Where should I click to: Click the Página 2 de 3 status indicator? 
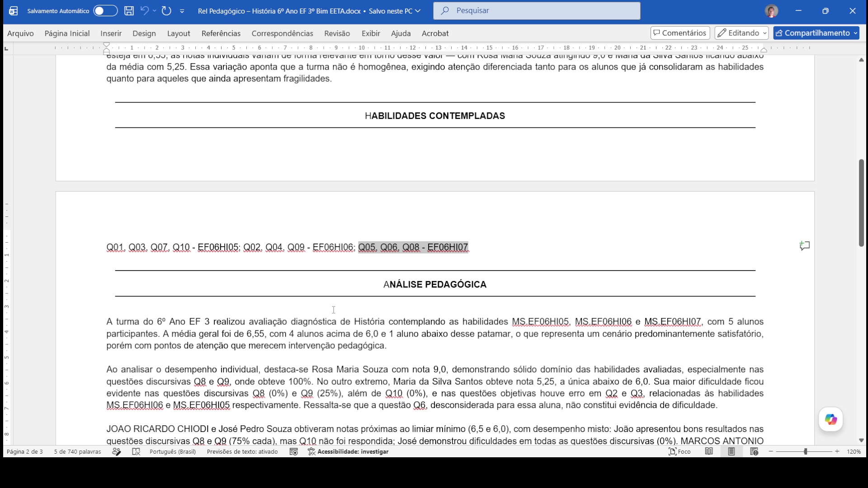(x=25, y=451)
